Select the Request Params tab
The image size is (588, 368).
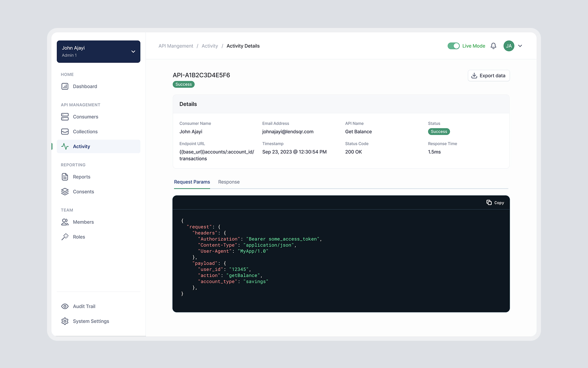(192, 182)
